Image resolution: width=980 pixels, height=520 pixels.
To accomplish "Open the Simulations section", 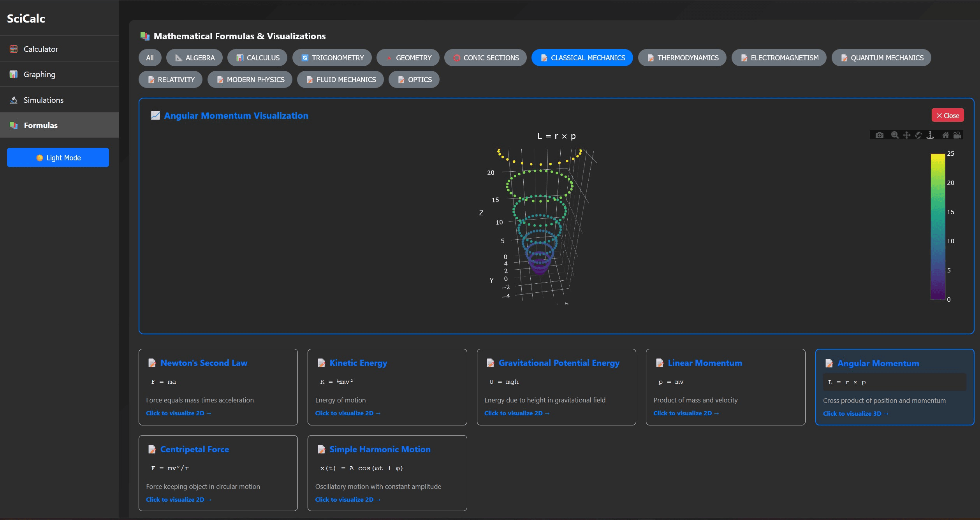I will [43, 100].
